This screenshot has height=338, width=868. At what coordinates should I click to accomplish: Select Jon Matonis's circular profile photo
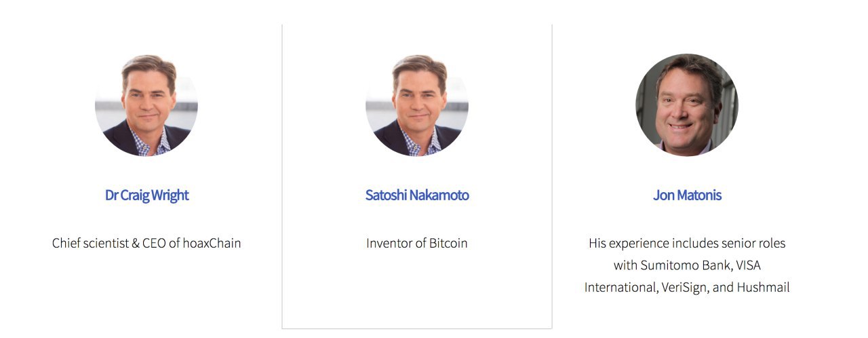point(687,105)
